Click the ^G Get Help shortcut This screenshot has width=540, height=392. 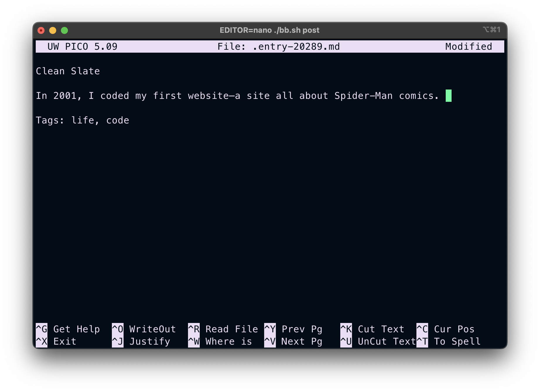[x=68, y=329]
